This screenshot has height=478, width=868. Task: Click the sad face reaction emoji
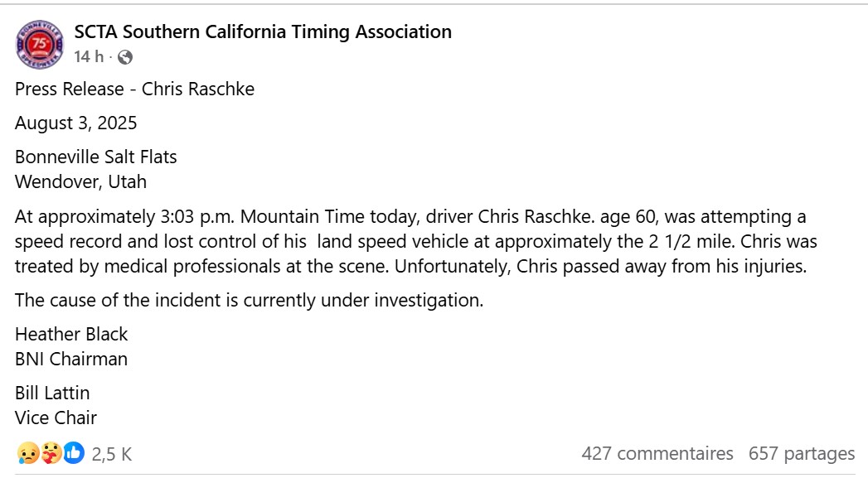point(27,453)
